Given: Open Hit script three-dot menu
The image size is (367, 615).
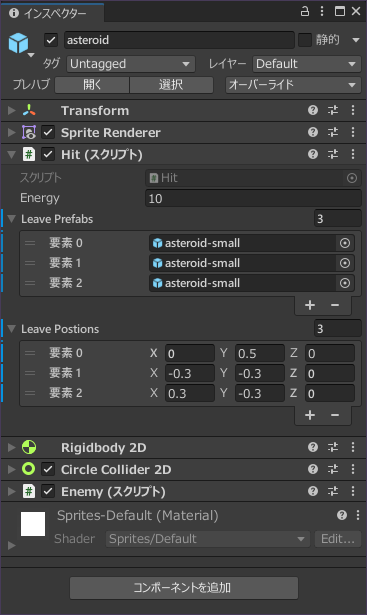Looking at the screenshot, I should point(353,154).
